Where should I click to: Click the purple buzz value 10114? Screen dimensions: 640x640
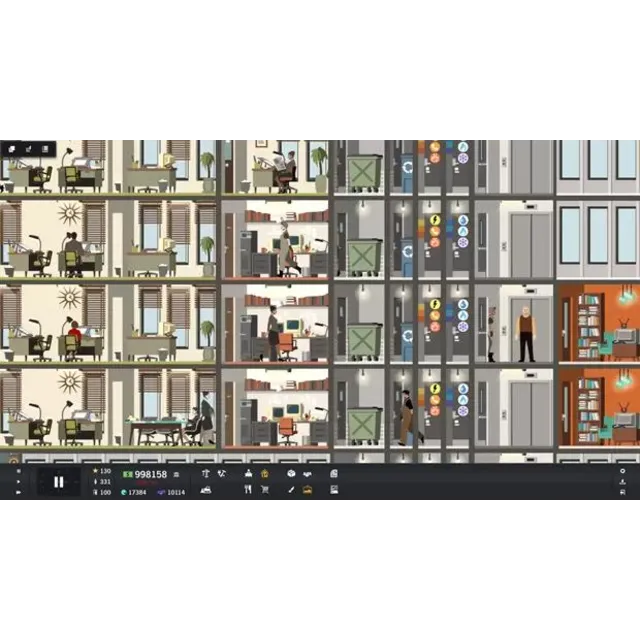(176, 492)
